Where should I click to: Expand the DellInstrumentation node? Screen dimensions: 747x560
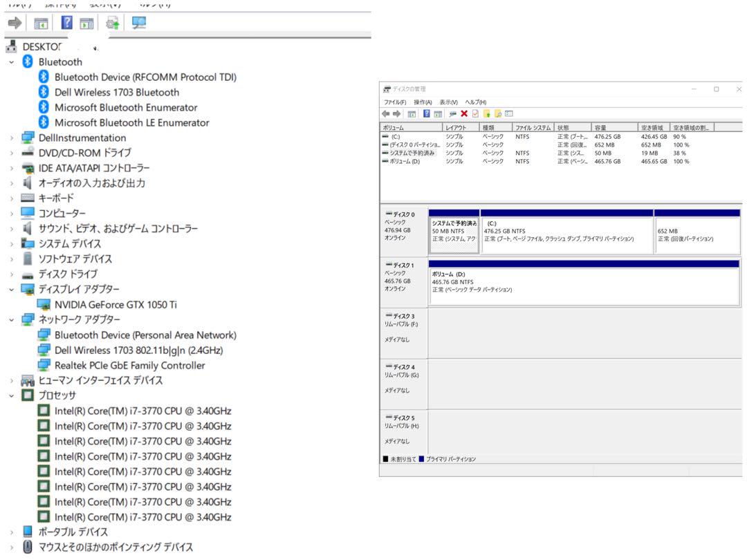pyautogui.click(x=12, y=138)
